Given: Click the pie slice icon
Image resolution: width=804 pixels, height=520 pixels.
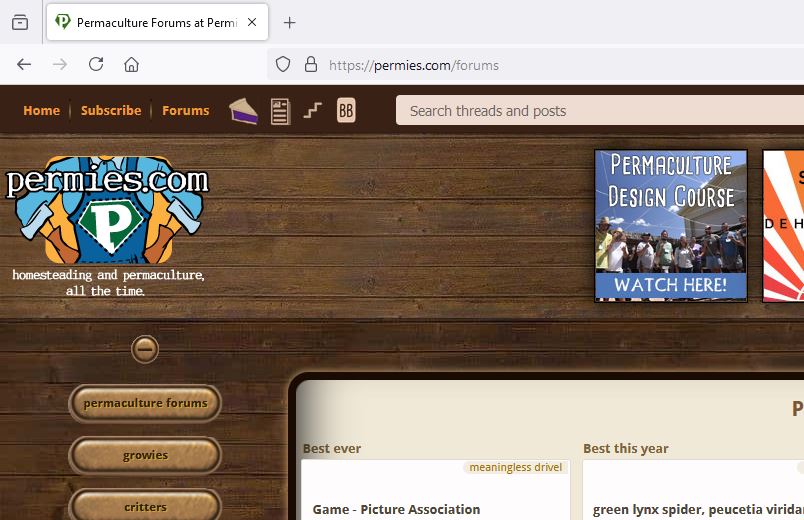Looking at the screenshot, I should pyautogui.click(x=244, y=111).
